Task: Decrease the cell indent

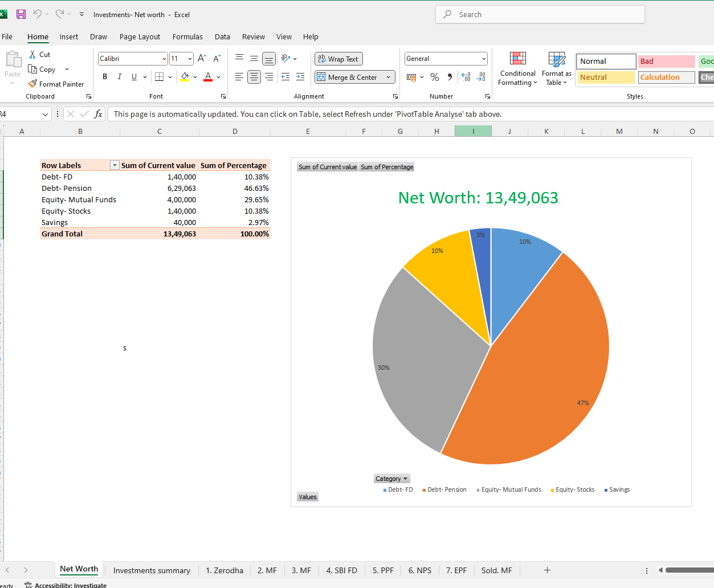Action: pos(285,77)
